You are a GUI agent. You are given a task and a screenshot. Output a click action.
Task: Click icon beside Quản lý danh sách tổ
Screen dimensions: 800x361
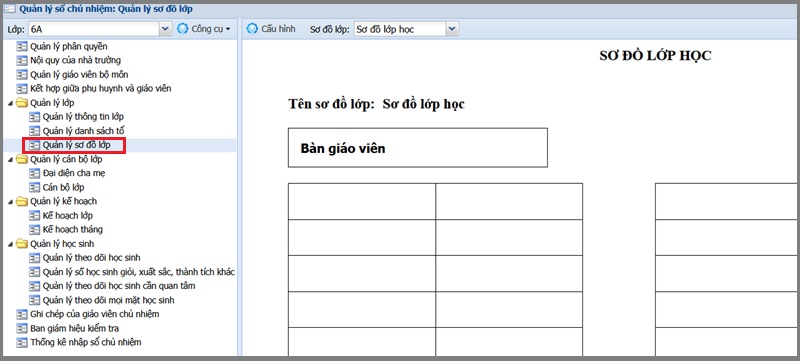(35, 131)
